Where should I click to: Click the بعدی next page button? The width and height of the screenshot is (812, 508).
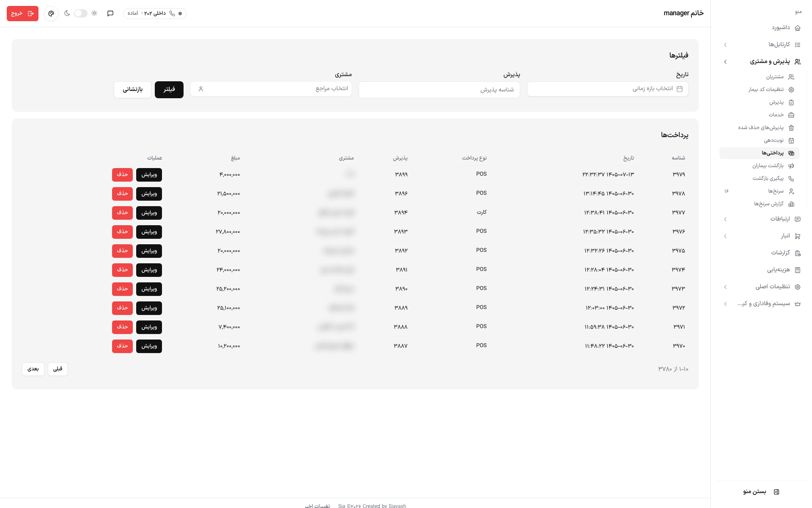click(x=33, y=369)
